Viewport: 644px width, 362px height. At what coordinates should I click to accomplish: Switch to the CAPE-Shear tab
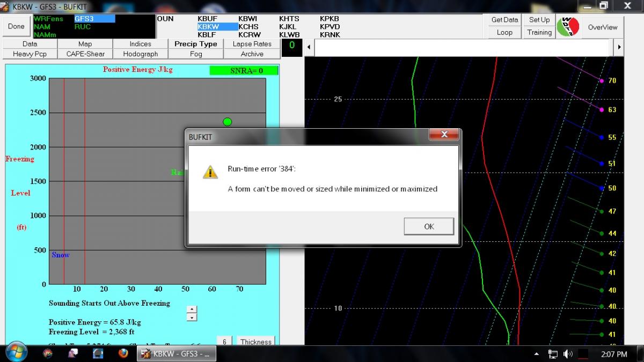click(x=85, y=54)
